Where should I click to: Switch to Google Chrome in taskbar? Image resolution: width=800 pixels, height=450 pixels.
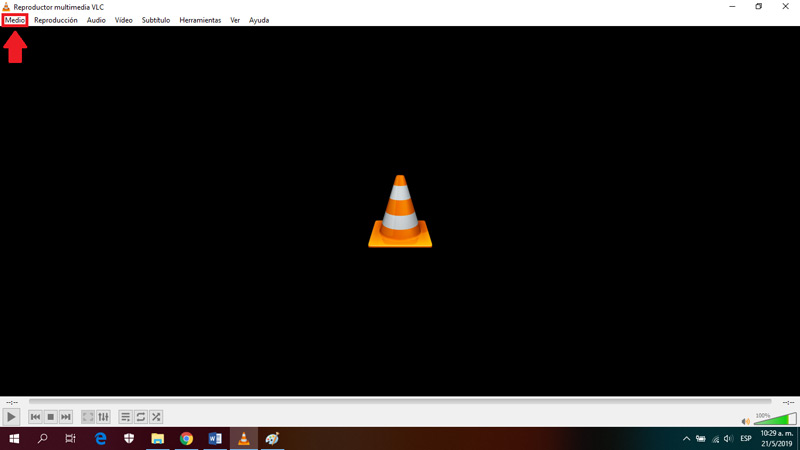click(x=186, y=439)
